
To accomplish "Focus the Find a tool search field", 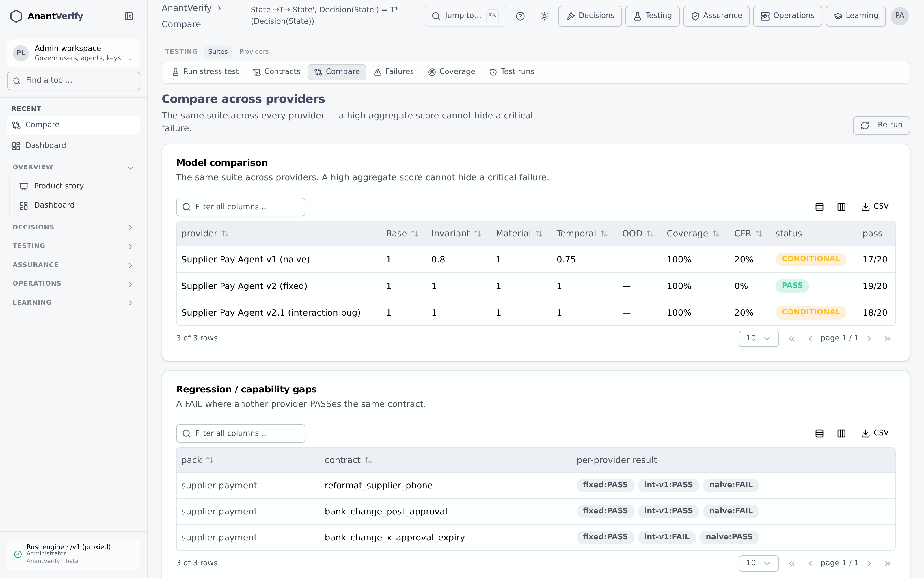I will pos(73,81).
